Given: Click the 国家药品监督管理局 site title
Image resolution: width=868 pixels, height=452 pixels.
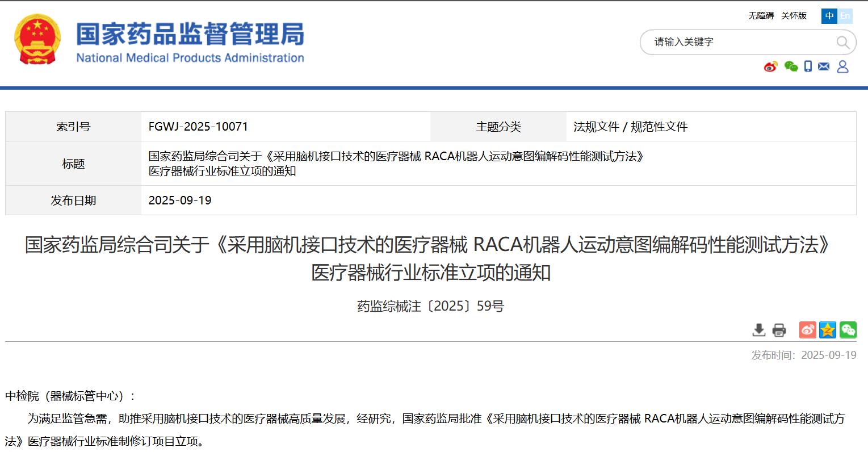Looking at the screenshot, I should tap(190, 35).
